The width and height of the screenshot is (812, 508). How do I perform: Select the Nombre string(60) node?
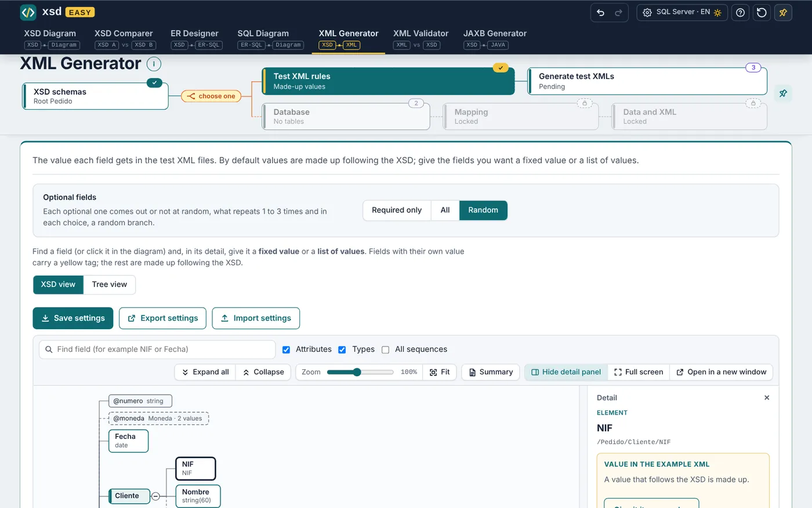point(198,496)
